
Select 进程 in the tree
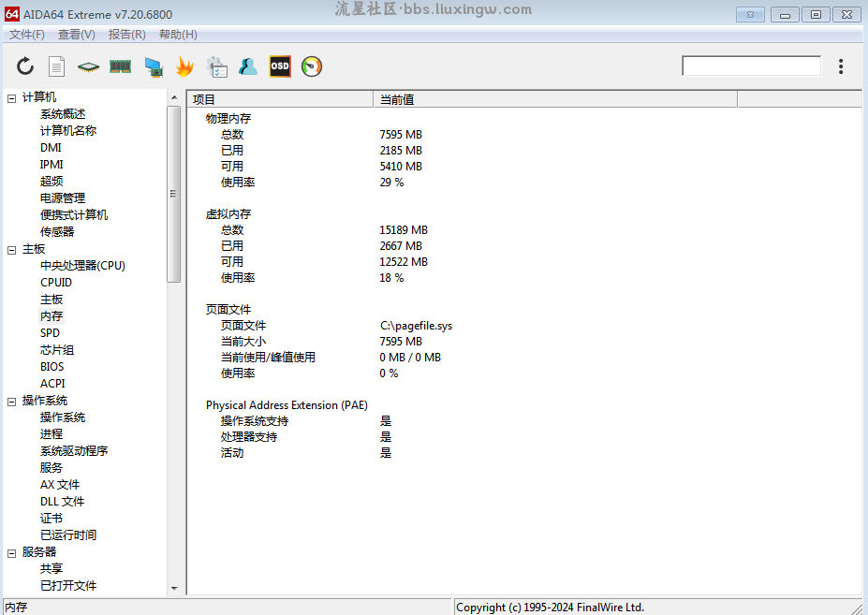pyautogui.click(x=51, y=434)
